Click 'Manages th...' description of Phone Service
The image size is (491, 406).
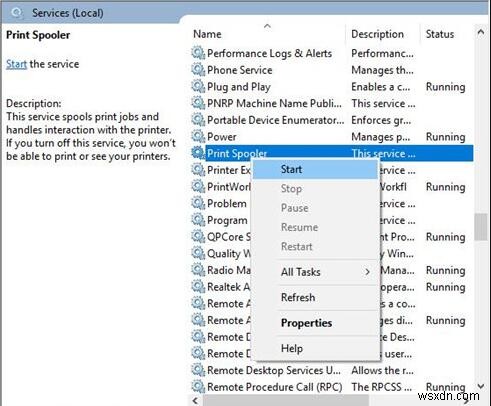[x=382, y=70]
